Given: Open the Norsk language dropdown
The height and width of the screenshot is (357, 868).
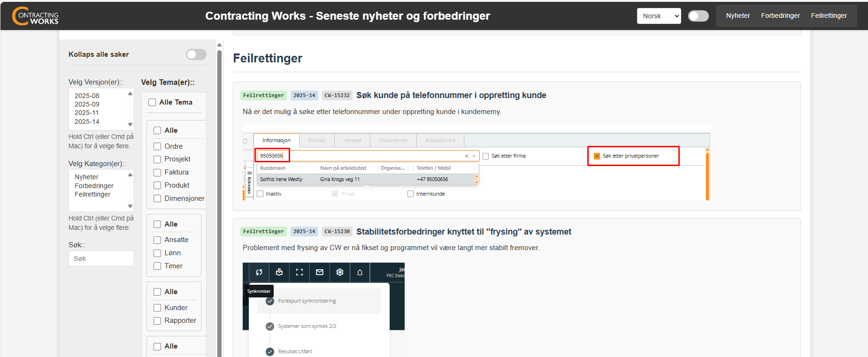Looking at the screenshot, I should pyautogui.click(x=659, y=16).
